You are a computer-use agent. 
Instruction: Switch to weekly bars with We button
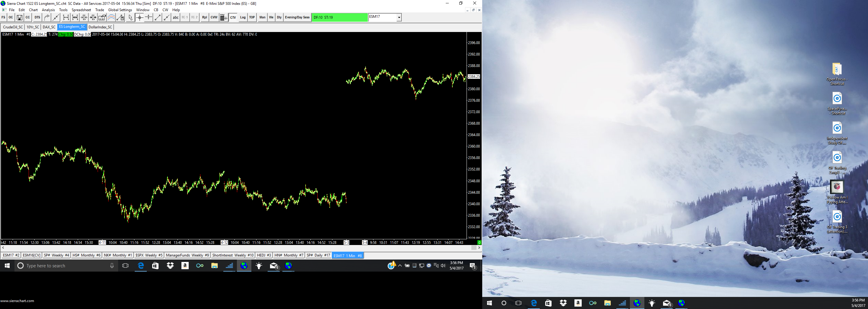click(x=271, y=18)
